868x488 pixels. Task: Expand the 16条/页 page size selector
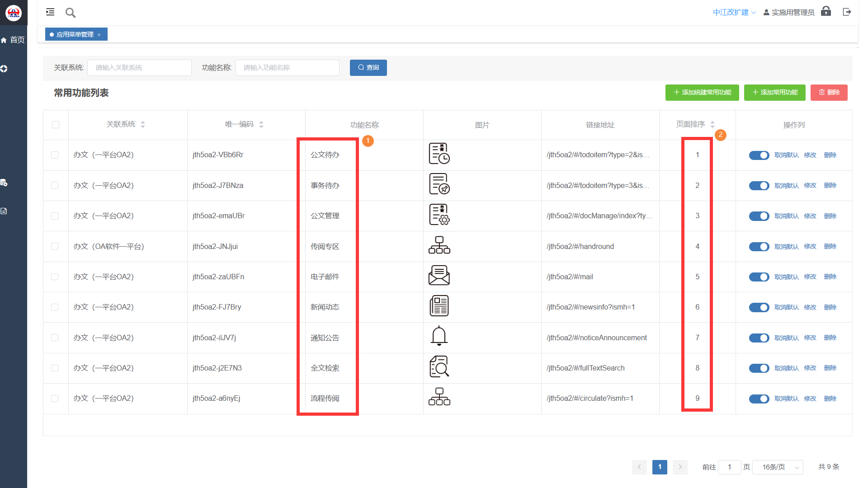(x=778, y=467)
